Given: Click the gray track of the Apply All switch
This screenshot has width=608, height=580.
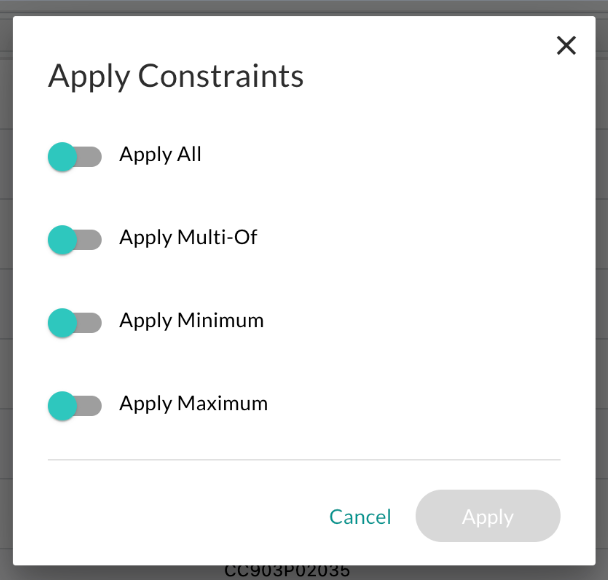Looking at the screenshot, I should tap(91, 156).
